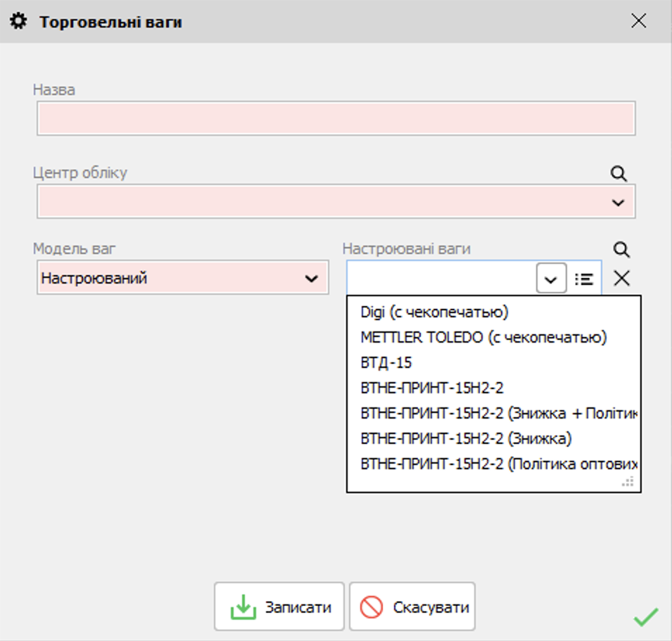Clear Настроювані ваги with the X icon
The image size is (672, 641).
[621, 279]
